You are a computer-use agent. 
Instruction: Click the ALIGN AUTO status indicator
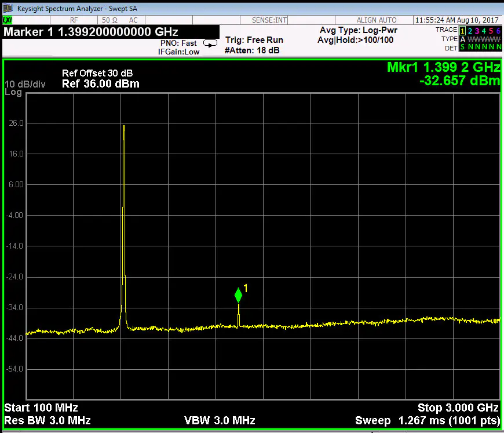(377, 20)
